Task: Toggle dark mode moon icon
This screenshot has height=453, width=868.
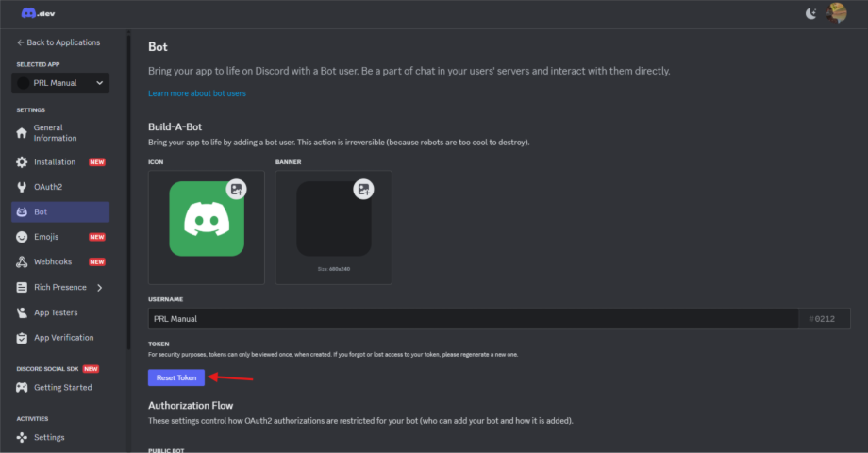Action: [810, 13]
